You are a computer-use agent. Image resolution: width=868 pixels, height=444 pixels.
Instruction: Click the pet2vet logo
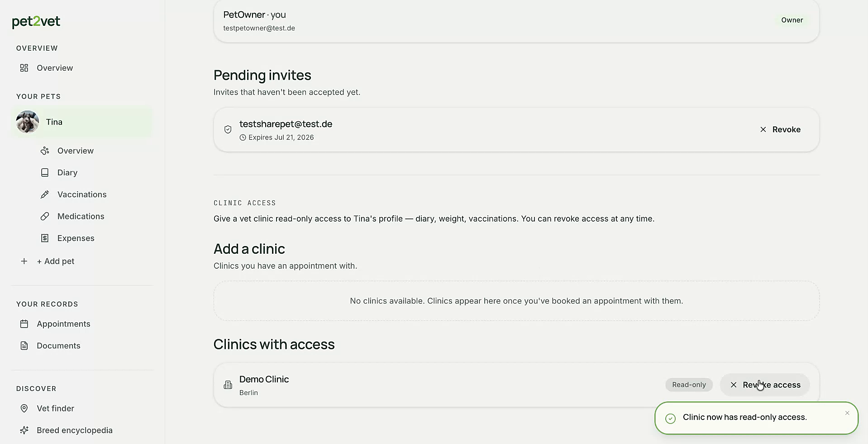coord(36,22)
